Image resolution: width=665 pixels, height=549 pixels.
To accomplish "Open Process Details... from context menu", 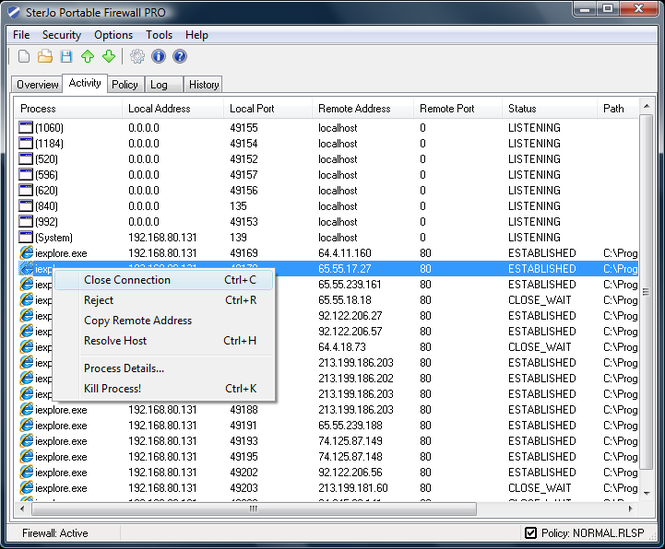I will click(x=164, y=368).
